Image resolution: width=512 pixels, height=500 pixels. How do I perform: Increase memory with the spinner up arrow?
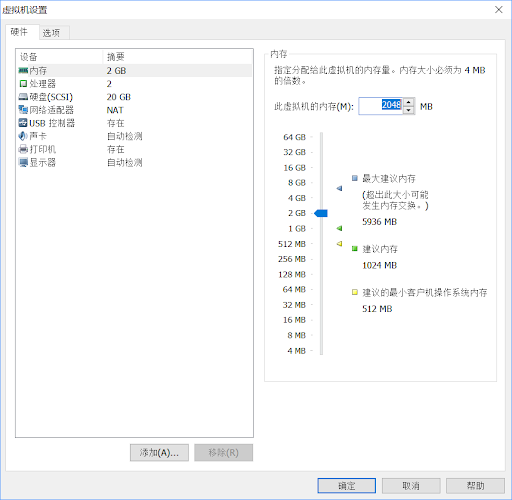tap(409, 102)
